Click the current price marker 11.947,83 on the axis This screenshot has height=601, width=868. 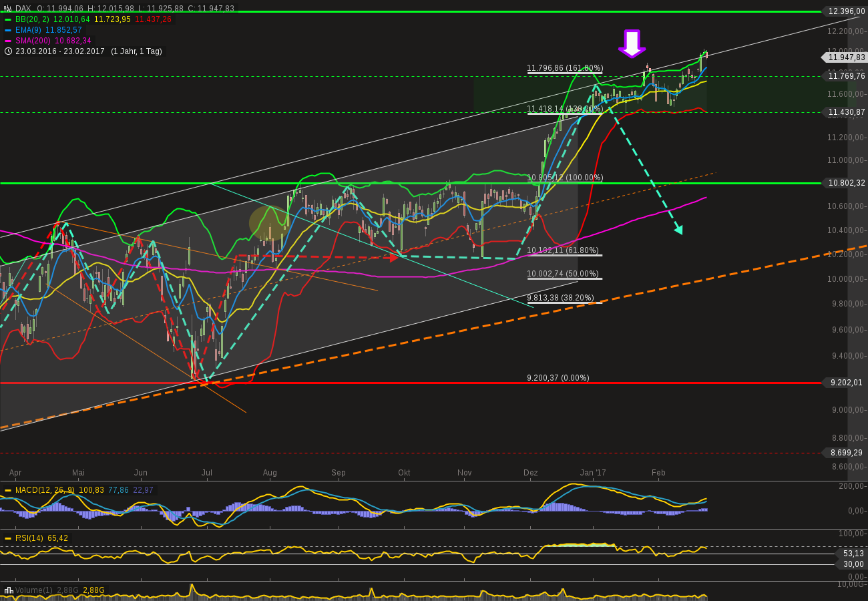[x=845, y=57]
